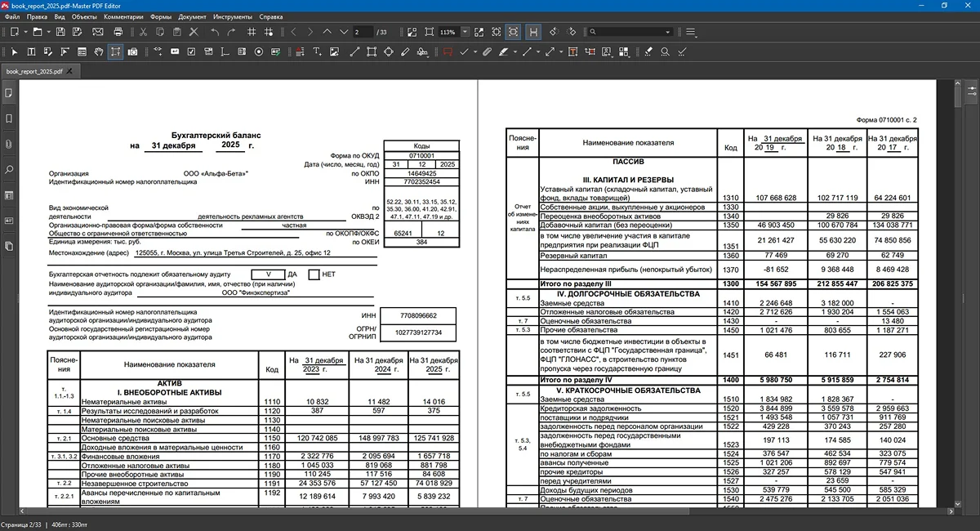This screenshot has width=980, height=531.
Task: Select the Pencil drawing tool
Action: [x=405, y=51]
